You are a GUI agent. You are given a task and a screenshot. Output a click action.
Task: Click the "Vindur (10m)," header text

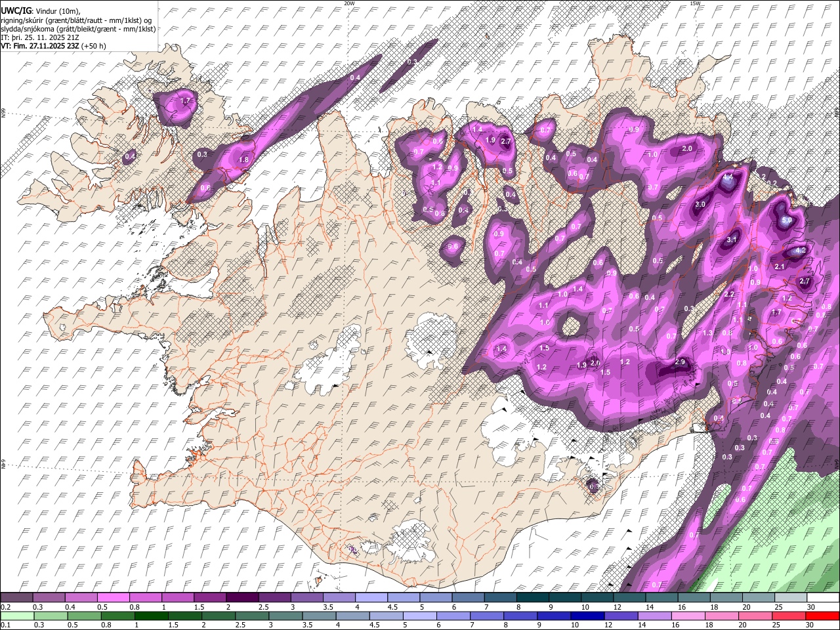coord(57,11)
